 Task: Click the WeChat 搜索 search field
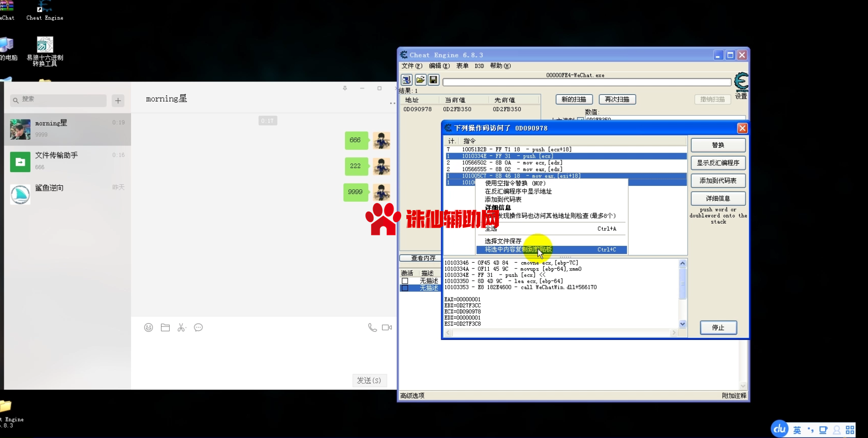point(58,100)
